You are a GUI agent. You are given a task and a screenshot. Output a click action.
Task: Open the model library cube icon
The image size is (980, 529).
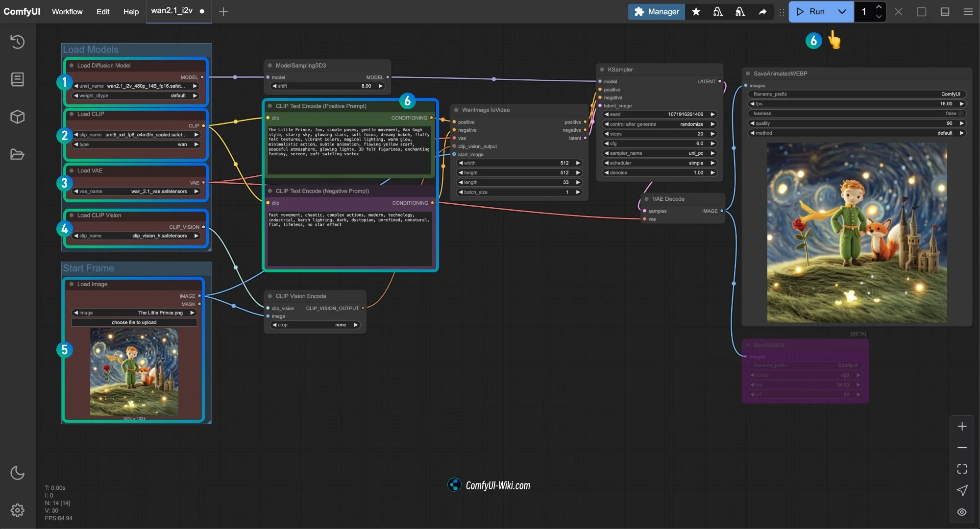tap(18, 117)
